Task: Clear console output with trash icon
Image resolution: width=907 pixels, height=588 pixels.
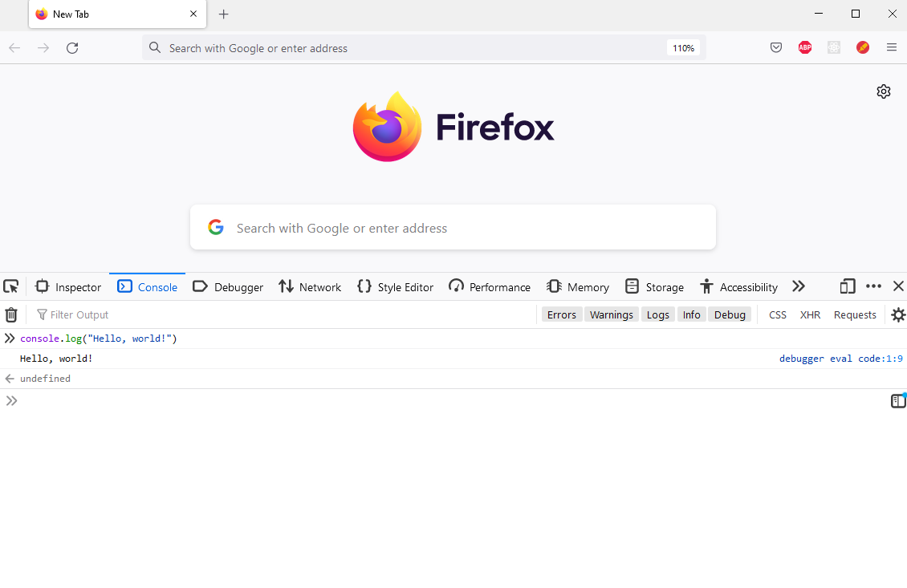Action: (x=11, y=314)
